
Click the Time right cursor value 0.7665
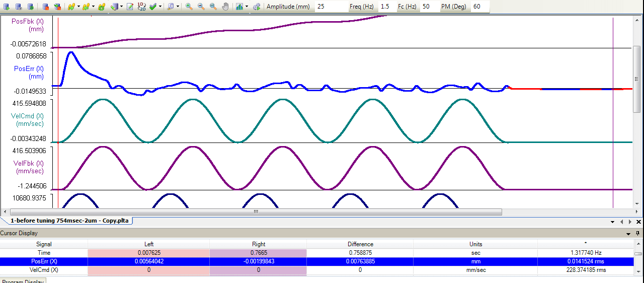click(258, 253)
